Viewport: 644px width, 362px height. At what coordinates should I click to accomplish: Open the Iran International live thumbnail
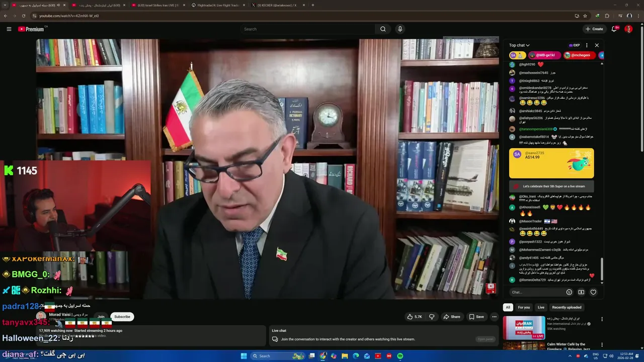[x=524, y=328]
